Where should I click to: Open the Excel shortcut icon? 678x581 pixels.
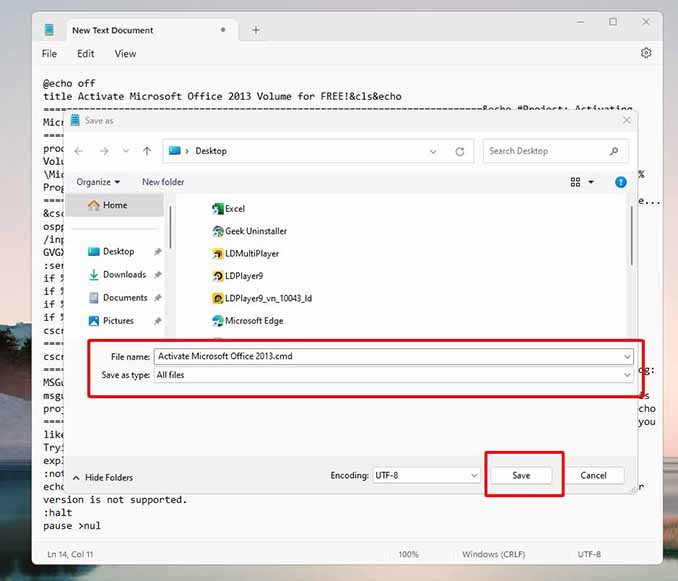tap(217, 209)
